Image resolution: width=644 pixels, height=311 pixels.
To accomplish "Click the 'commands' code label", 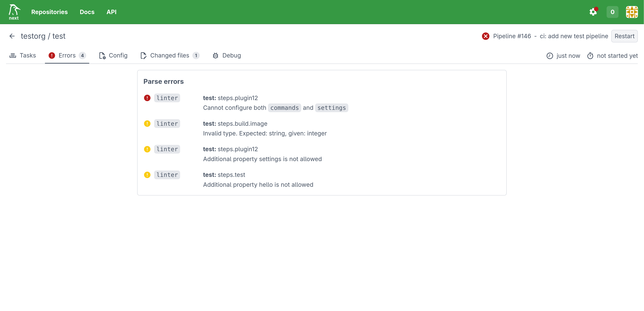I will point(284,108).
